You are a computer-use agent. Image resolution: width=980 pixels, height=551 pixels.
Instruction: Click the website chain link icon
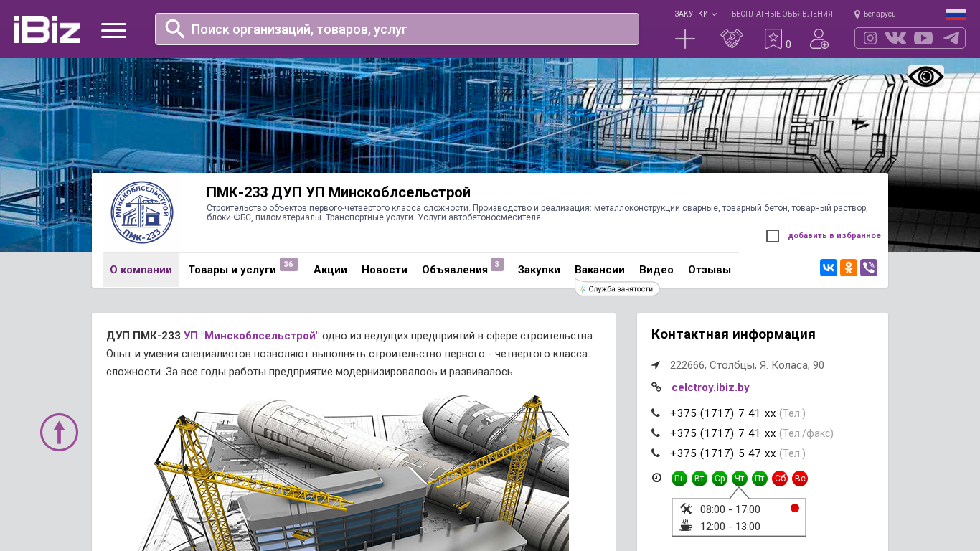click(x=656, y=387)
